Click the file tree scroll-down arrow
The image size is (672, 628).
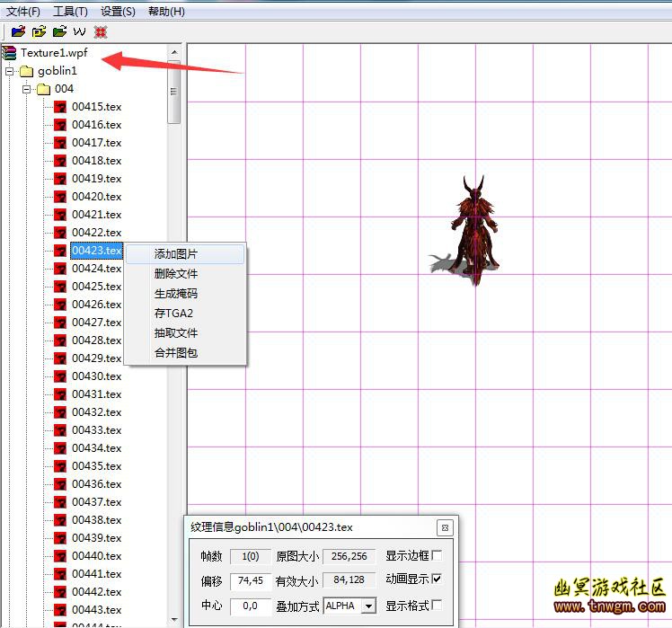click(x=174, y=619)
